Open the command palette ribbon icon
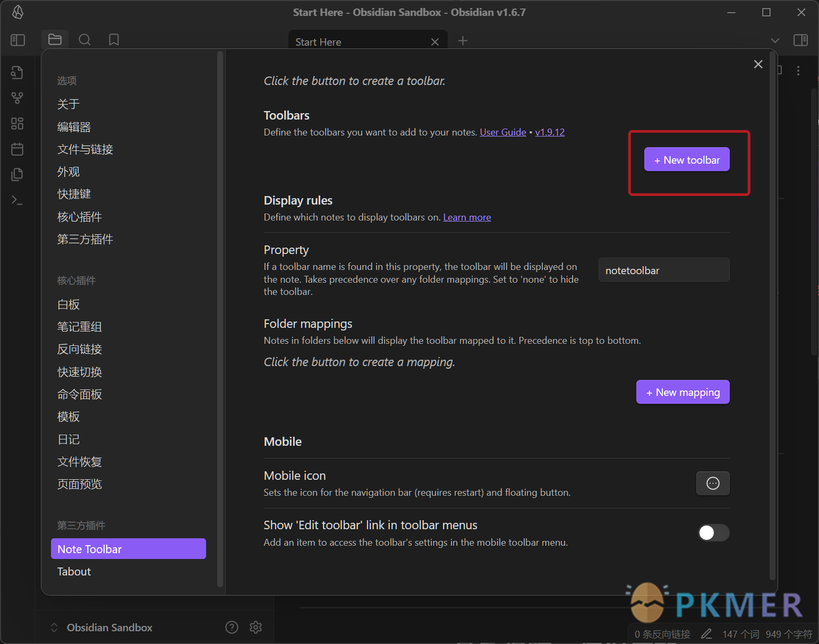 pyautogui.click(x=17, y=200)
